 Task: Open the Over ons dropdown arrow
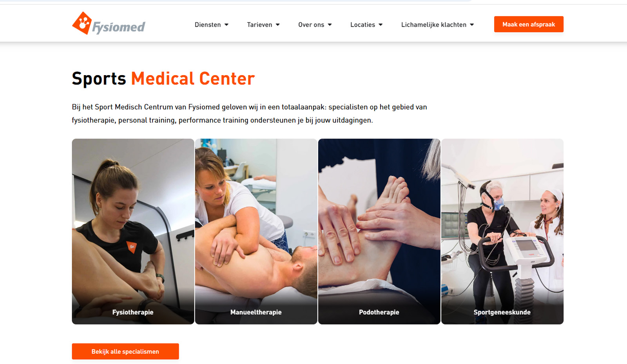pos(330,25)
